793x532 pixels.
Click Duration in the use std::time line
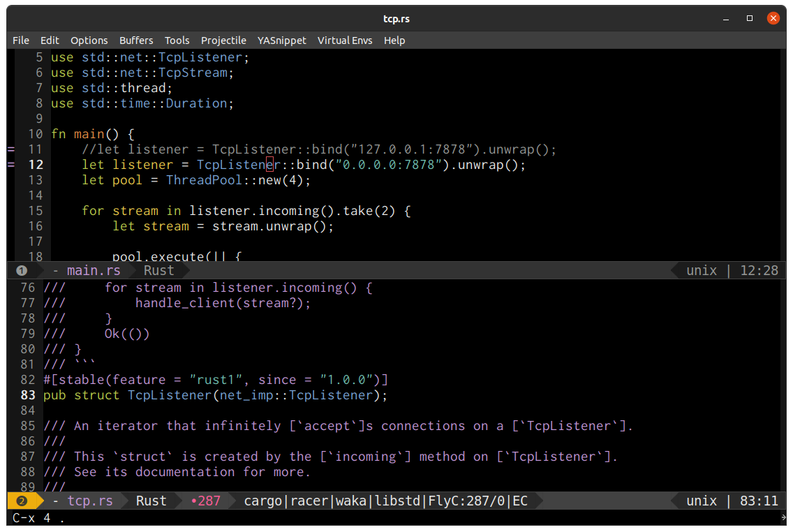click(x=197, y=103)
